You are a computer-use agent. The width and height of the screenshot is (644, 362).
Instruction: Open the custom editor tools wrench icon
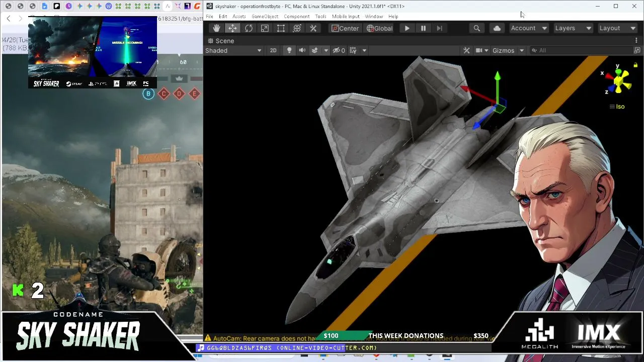coord(313,28)
